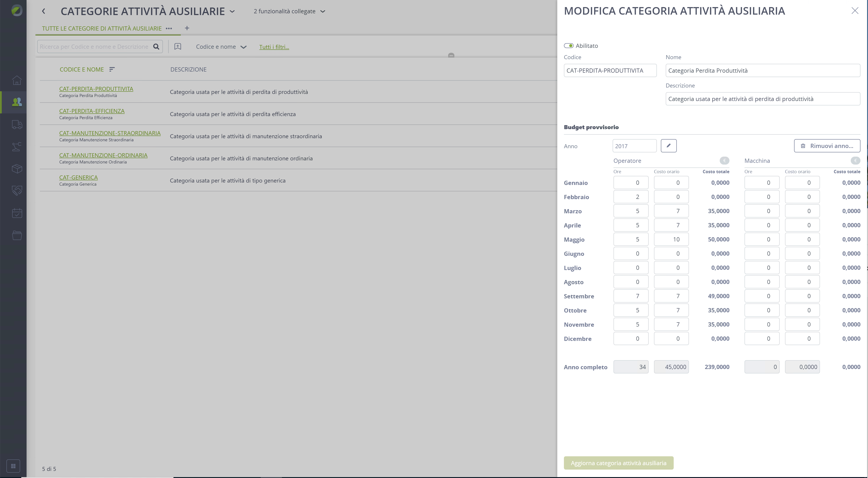Click the Dicembre Macchina Costo orario field
Screen dimensions: 868x478
802,338
